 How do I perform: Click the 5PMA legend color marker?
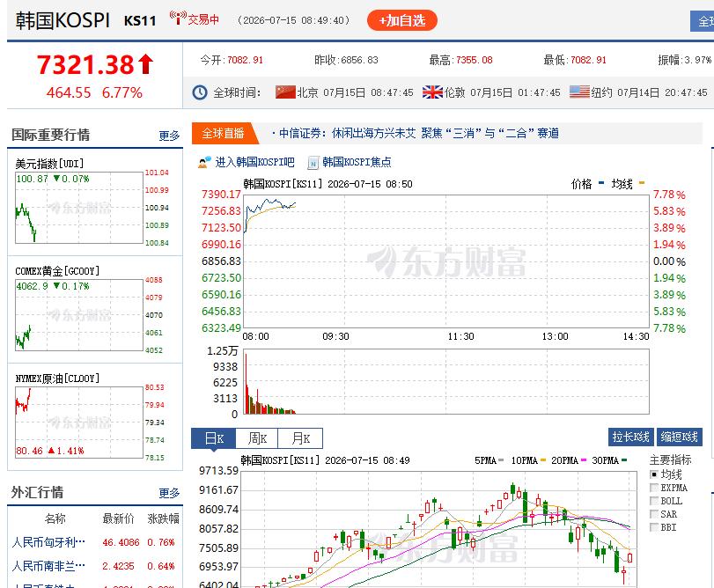pyautogui.click(x=501, y=460)
